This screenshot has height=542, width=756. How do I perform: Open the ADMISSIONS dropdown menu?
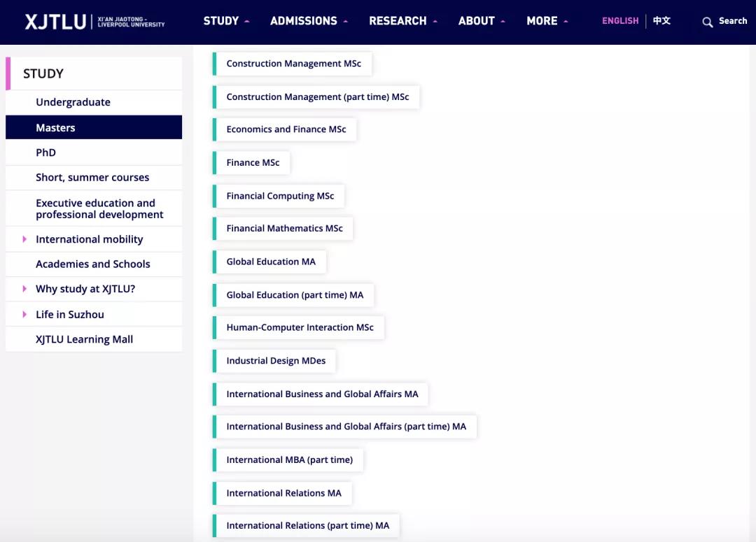click(309, 21)
